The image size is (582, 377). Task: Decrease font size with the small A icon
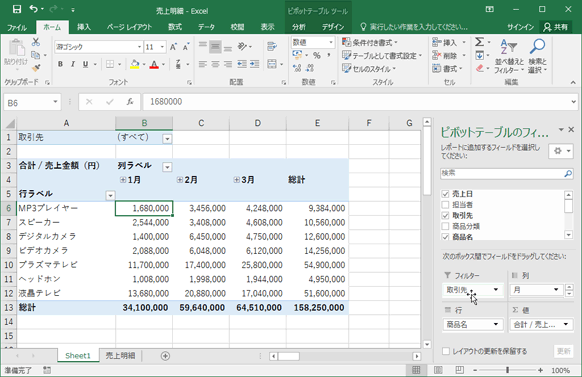(186, 47)
